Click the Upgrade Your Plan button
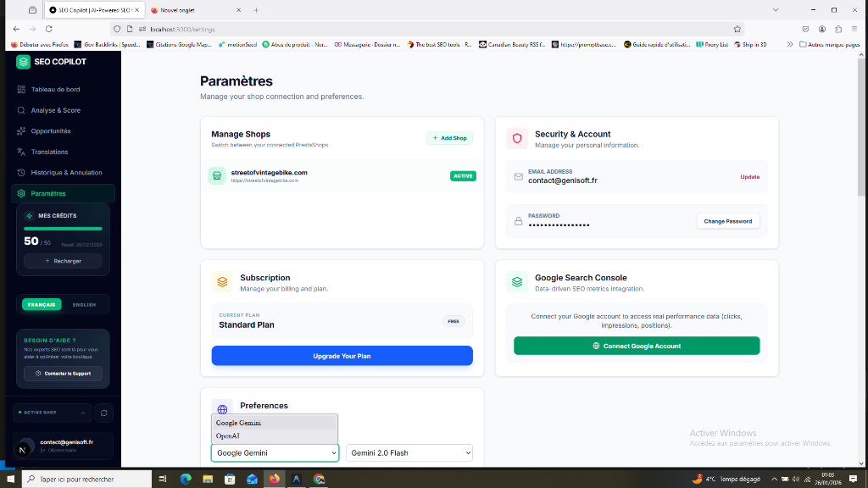The image size is (868, 488). click(342, 356)
